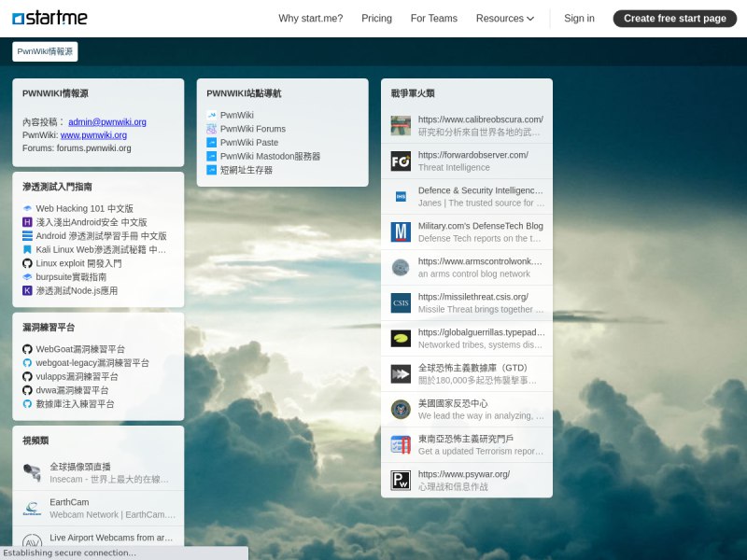This screenshot has height=560, width=747.
Task: Click the webgoat-legacy icon
Action: 27,363
